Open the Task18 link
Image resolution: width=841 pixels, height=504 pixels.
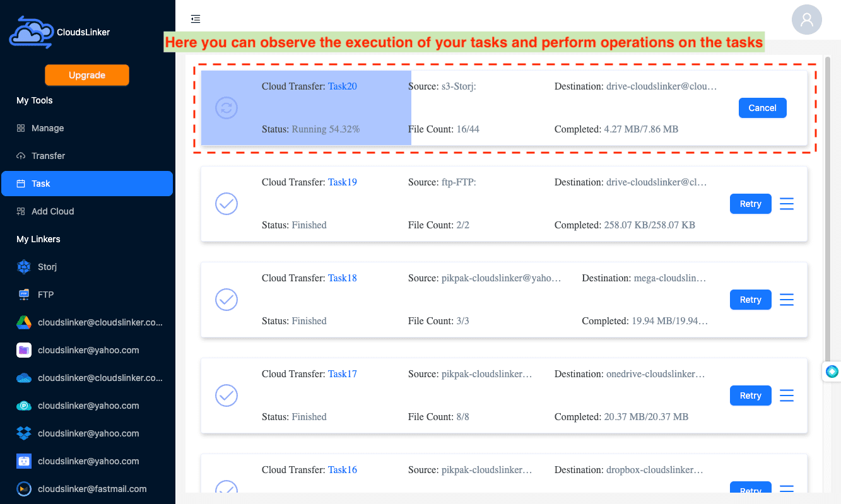(x=343, y=278)
